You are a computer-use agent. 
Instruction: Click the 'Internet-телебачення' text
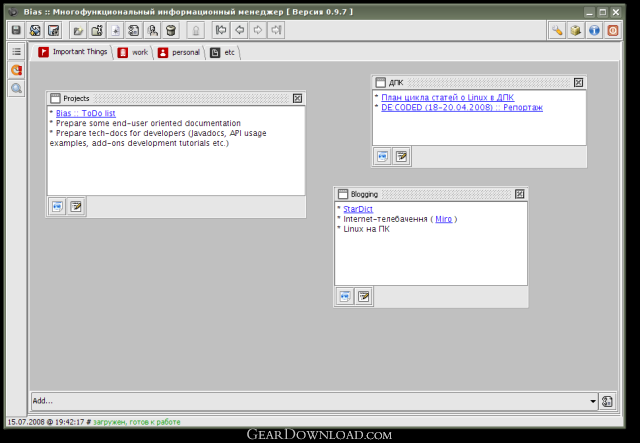tap(385, 219)
